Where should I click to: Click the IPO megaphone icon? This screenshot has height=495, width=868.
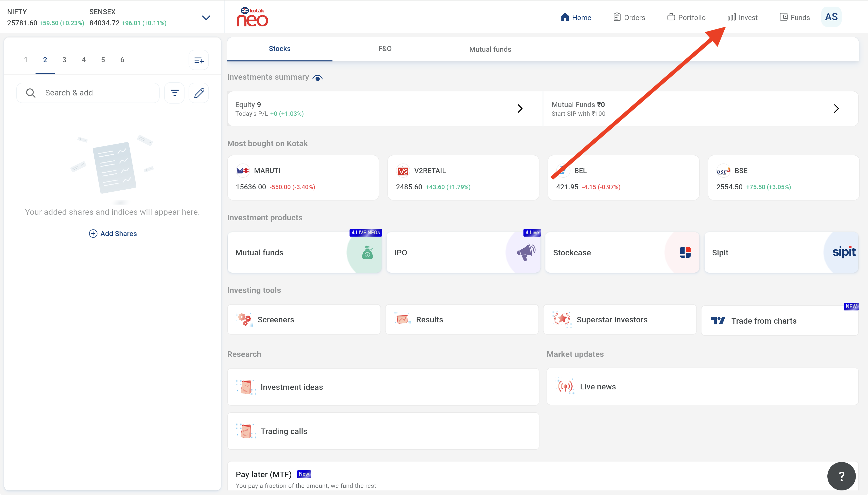click(x=526, y=252)
